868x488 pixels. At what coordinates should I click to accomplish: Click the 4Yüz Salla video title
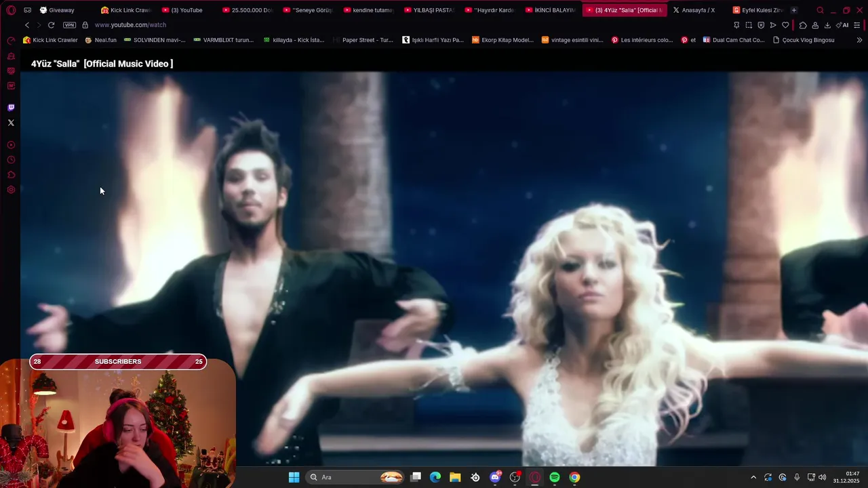pyautogui.click(x=102, y=64)
